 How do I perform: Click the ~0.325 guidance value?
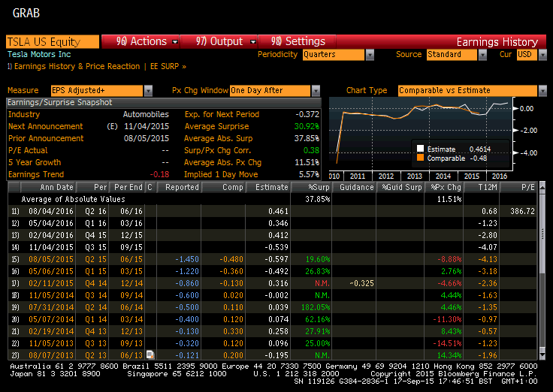[x=361, y=283]
